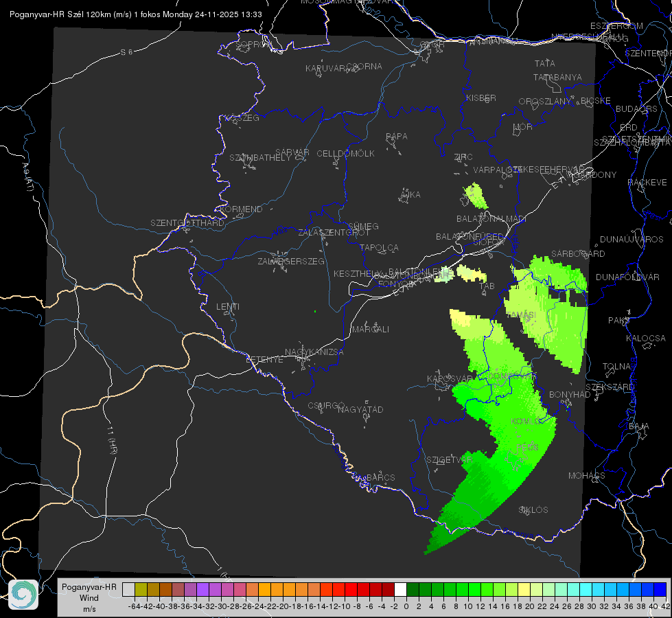The width and height of the screenshot is (672, 618).
Task: Click the BICSKE town label
Action: coord(596,101)
